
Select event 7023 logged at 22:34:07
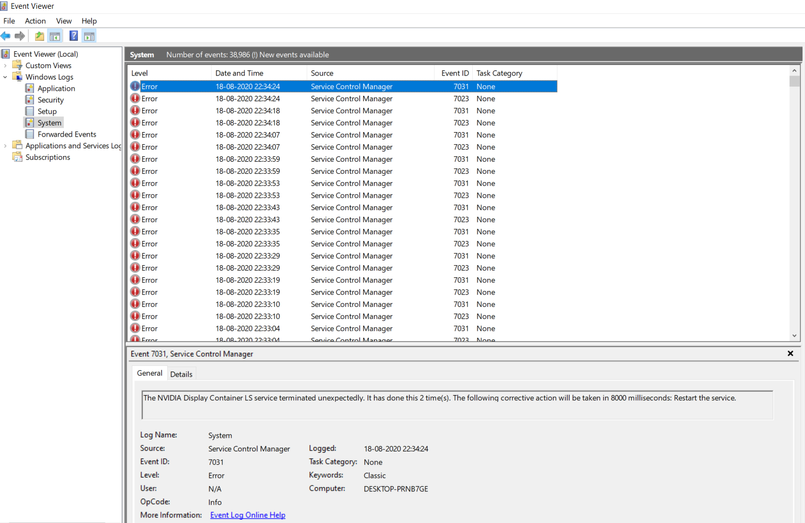point(342,147)
